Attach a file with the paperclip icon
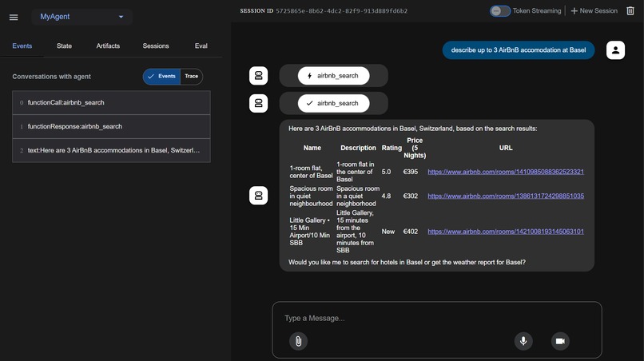Viewport: 644px width, 361px height. pos(298,341)
